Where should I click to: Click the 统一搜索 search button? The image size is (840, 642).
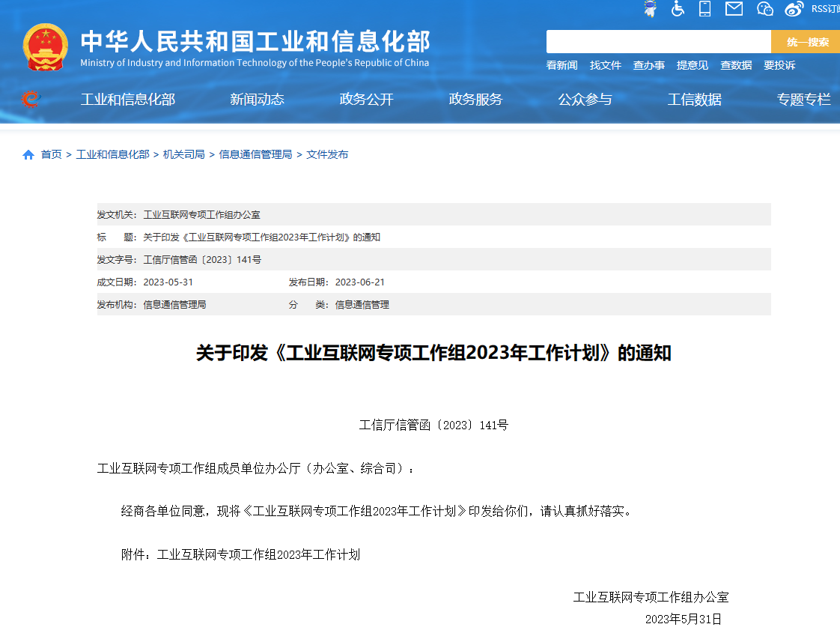[x=806, y=41]
